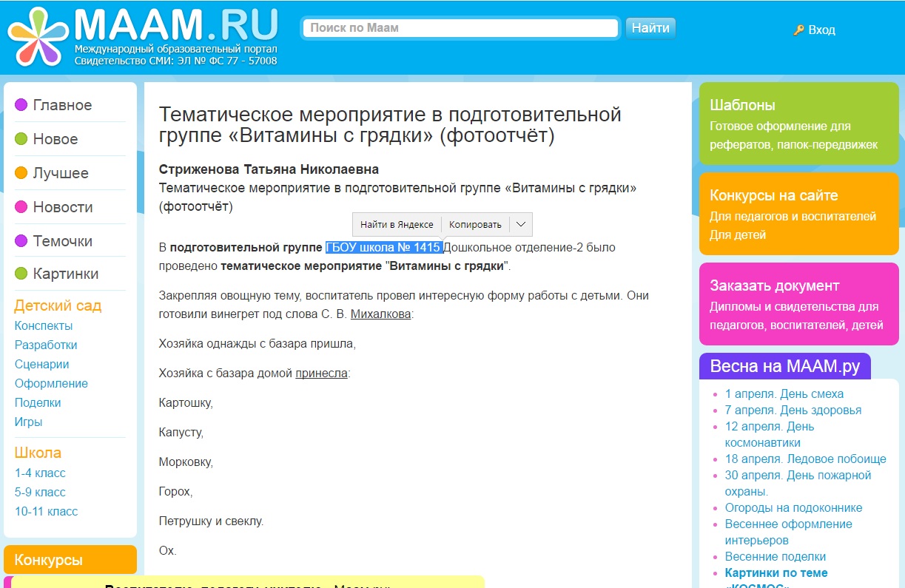Image resolution: width=905 pixels, height=588 pixels.
Task: Expand the selection popup dropdown arrow
Action: [x=521, y=224]
